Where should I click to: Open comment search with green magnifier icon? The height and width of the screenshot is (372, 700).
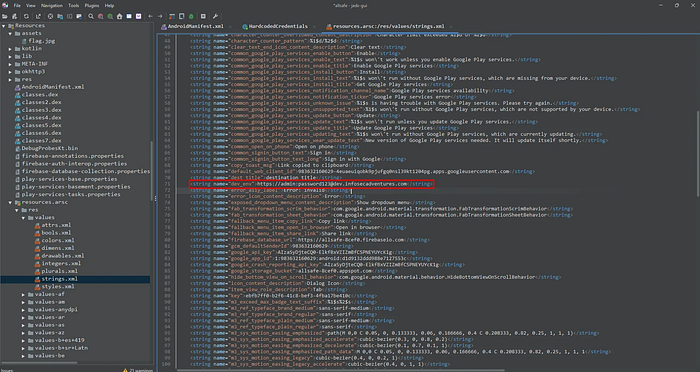click(110, 17)
